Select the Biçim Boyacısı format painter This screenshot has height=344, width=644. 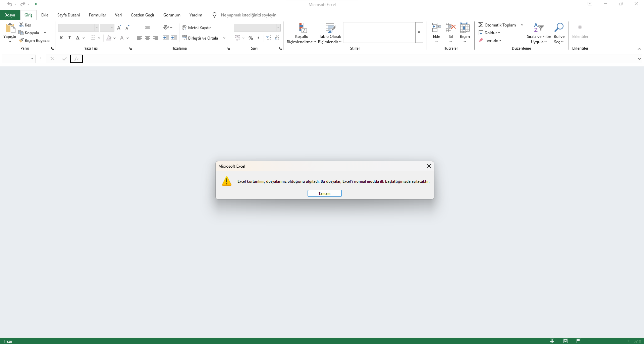(35, 41)
